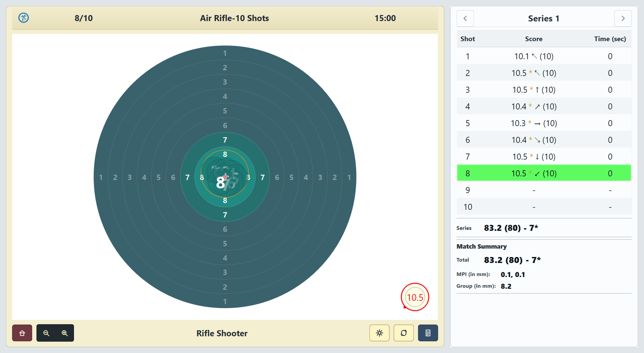Click the Shot column header
644x353 pixels.
click(468, 39)
